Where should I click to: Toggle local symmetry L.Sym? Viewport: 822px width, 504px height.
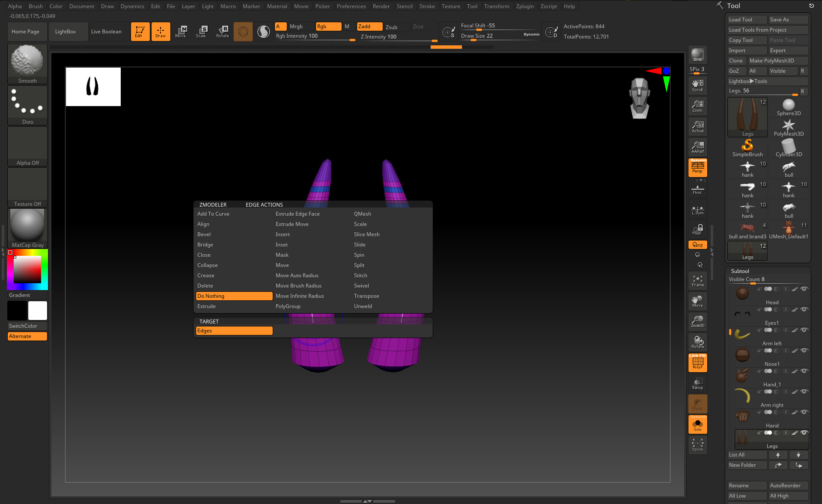coord(697,209)
